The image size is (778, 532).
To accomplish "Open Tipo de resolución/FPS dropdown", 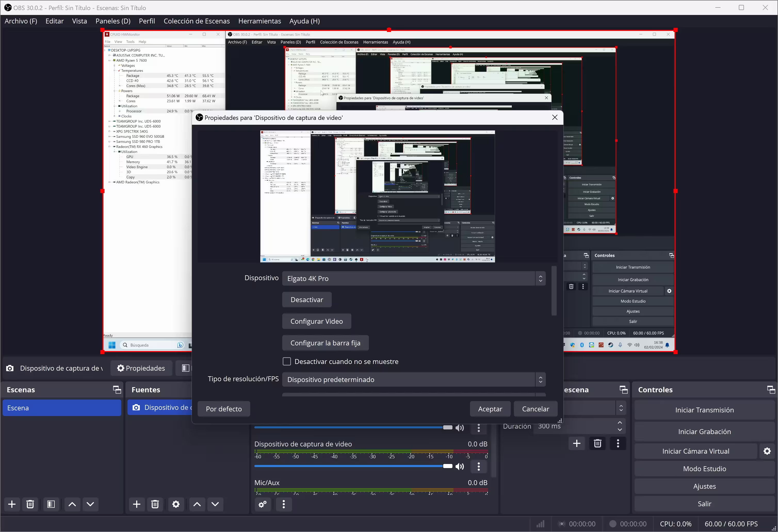I will coord(414,379).
